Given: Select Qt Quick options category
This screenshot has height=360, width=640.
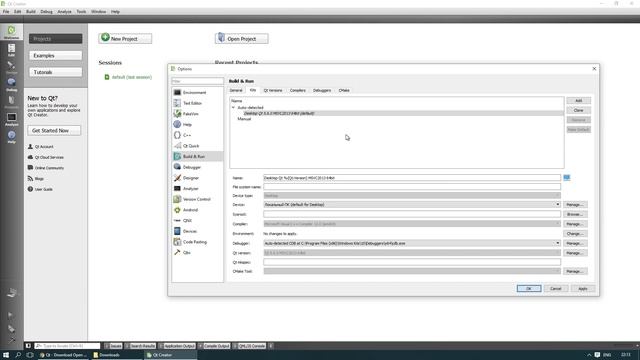Looking at the screenshot, I should 198,146.
